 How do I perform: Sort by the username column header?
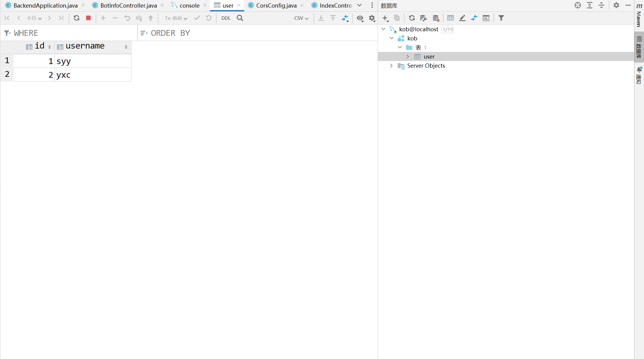click(93, 47)
